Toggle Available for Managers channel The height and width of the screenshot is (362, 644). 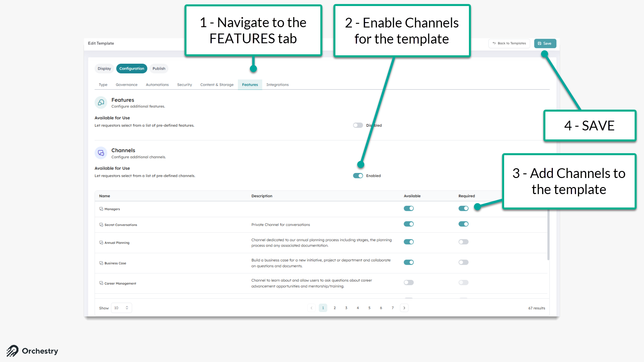[x=409, y=208]
